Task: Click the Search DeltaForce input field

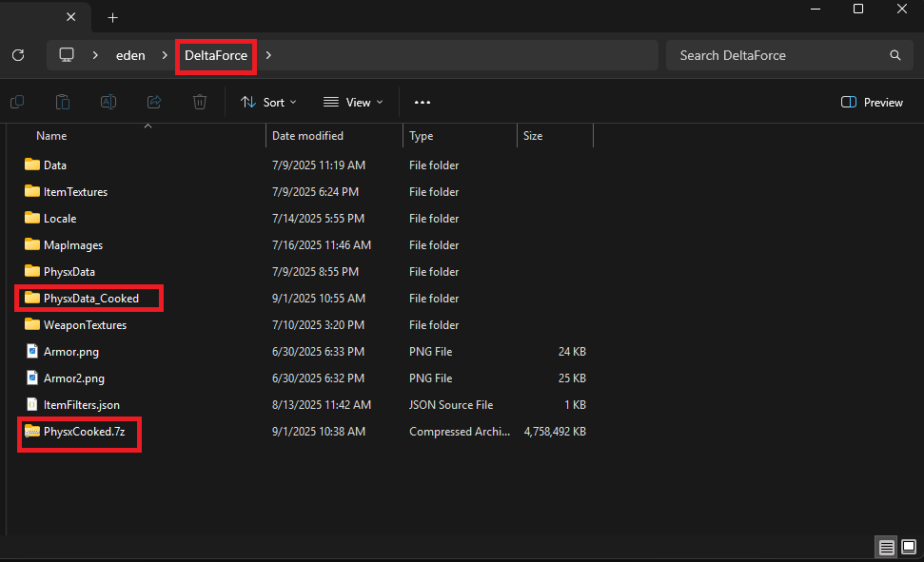Action: click(x=776, y=55)
